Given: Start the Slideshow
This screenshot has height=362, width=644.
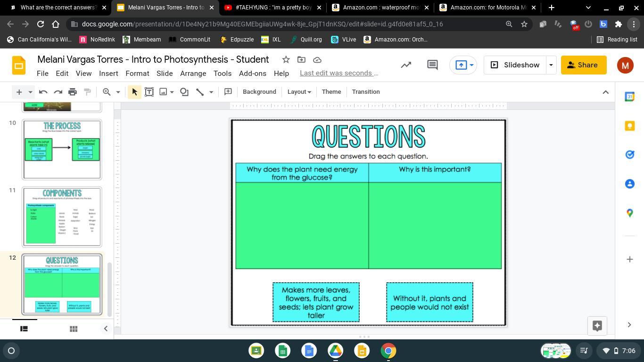Looking at the screenshot, I should (515, 65).
